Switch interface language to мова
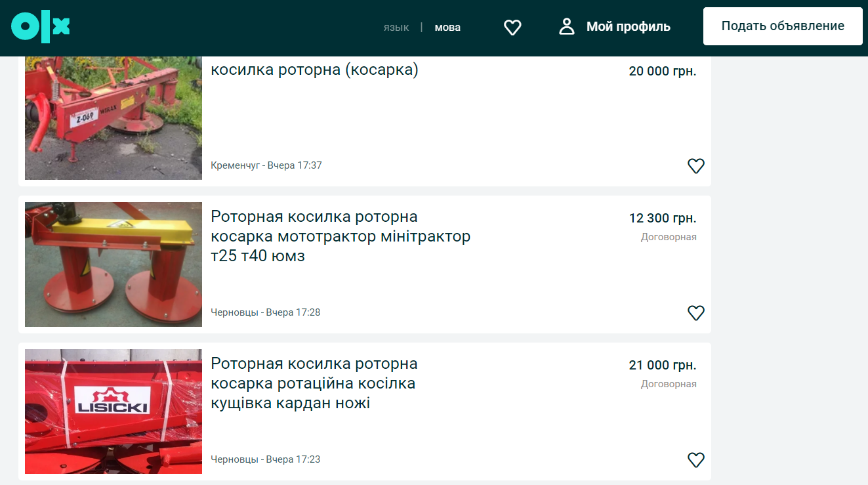Viewport: 868px width, 485px height. [x=447, y=28]
